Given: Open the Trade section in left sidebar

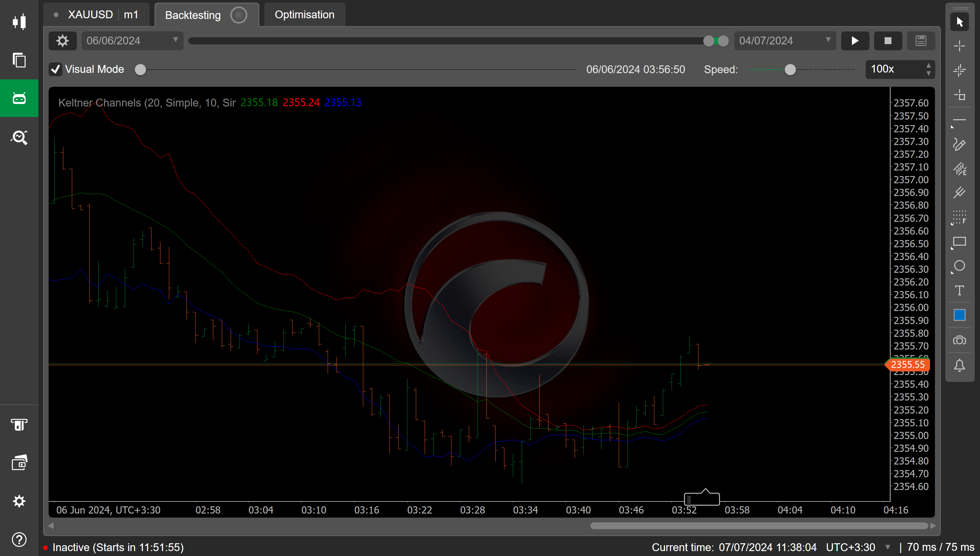Looking at the screenshot, I should 19,21.
